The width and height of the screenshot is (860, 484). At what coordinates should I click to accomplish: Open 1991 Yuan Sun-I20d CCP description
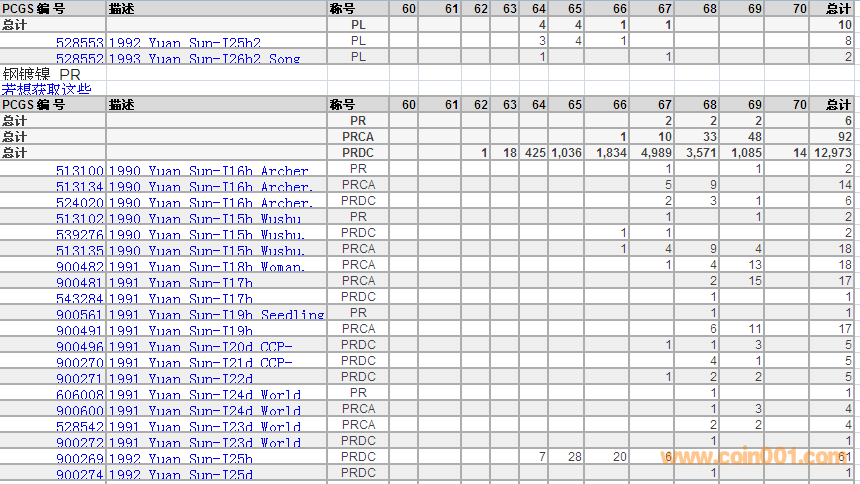click(200, 347)
